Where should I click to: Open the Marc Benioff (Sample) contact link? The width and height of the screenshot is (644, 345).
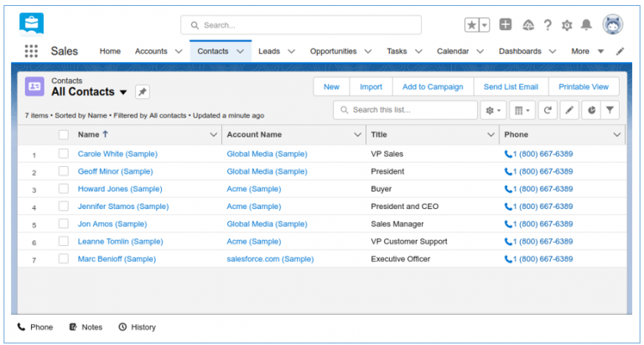[x=117, y=259]
